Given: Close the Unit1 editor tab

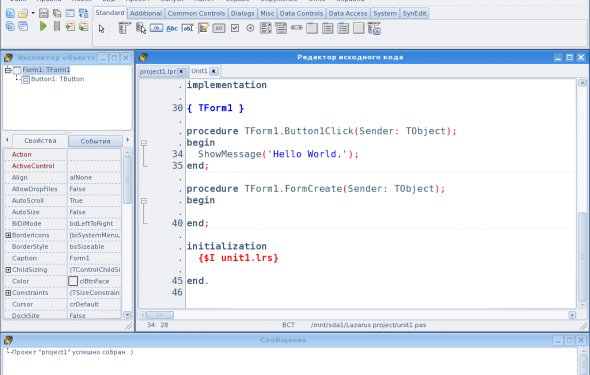Looking at the screenshot, I should click(214, 71).
